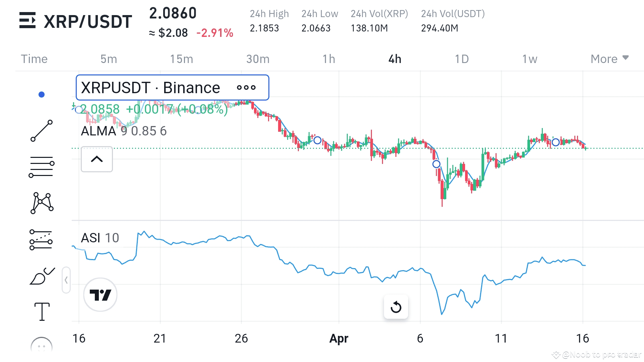The height and width of the screenshot is (362, 644).
Task: Toggle the ASI 10 indicator label
Action: [100, 238]
